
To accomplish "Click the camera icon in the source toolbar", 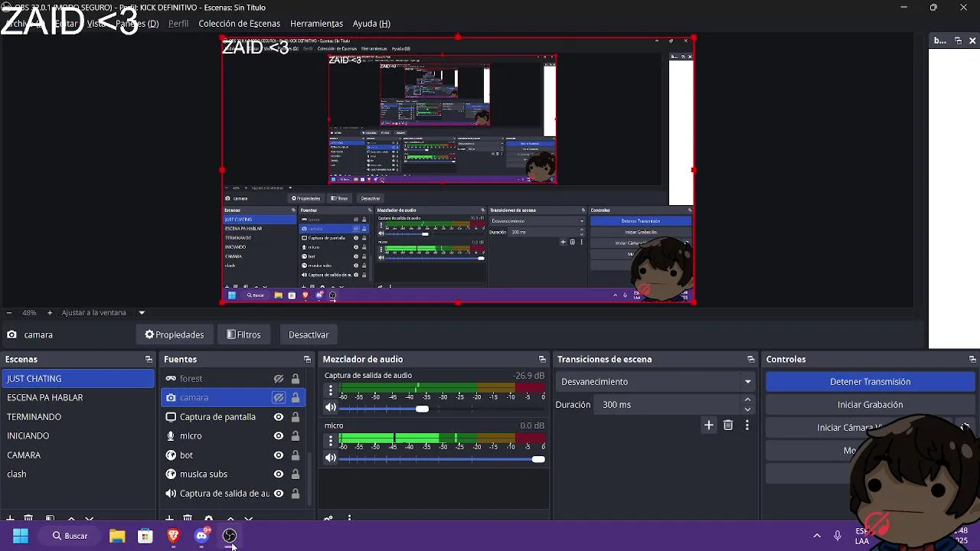I will [x=11, y=334].
